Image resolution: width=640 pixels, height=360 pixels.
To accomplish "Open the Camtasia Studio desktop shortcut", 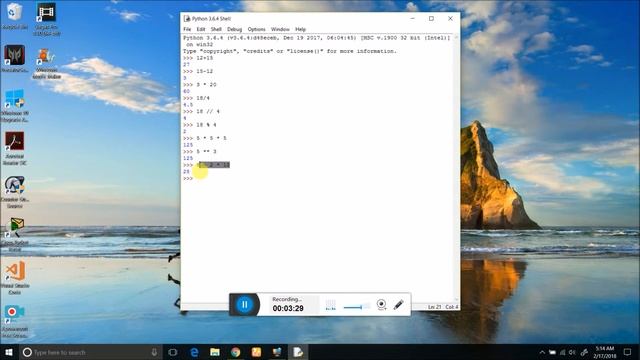I will click(15, 192).
